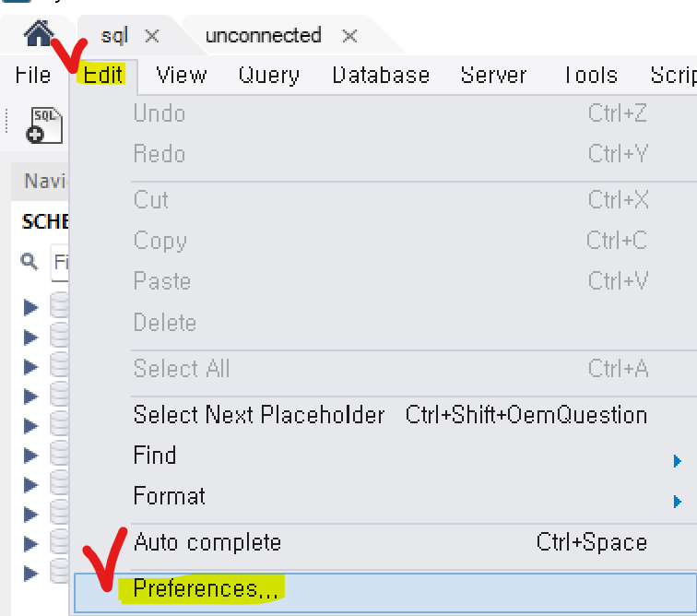Screen dimensions: 697x616
Task: Expand the first schema tree arrow
Action: 31,307
